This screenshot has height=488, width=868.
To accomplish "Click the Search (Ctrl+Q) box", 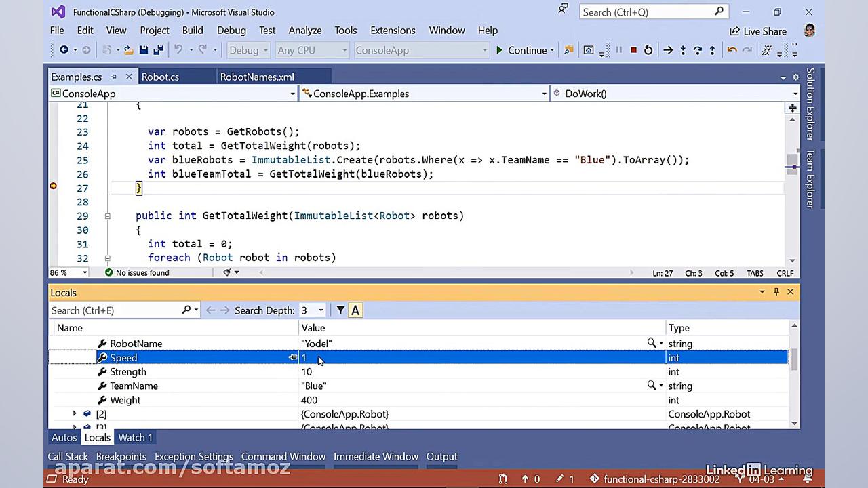I will 654,12.
